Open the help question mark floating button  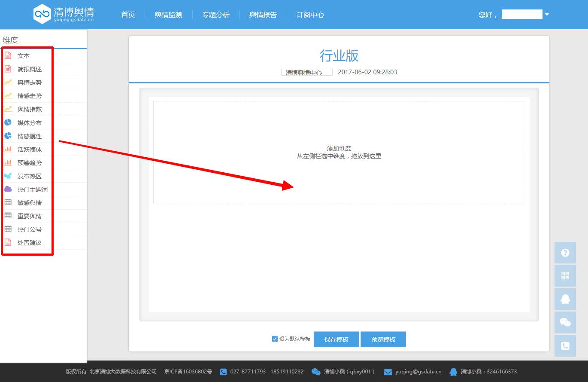[x=565, y=253]
